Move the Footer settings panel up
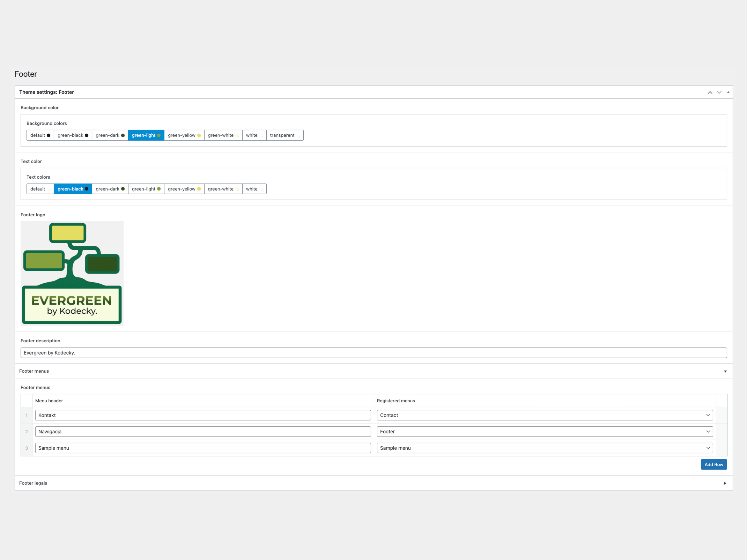This screenshot has width=747, height=560. point(710,92)
